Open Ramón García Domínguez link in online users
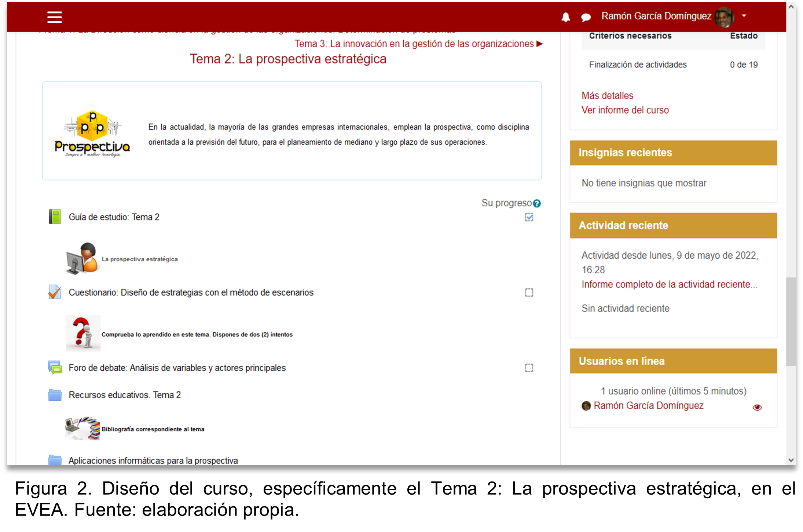 [649, 406]
